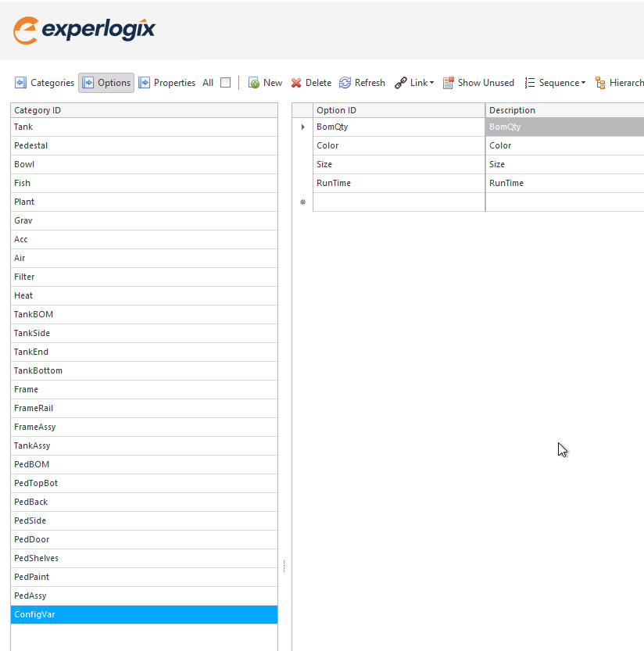
Task: Select the Bowl category row
Action: pos(144,164)
